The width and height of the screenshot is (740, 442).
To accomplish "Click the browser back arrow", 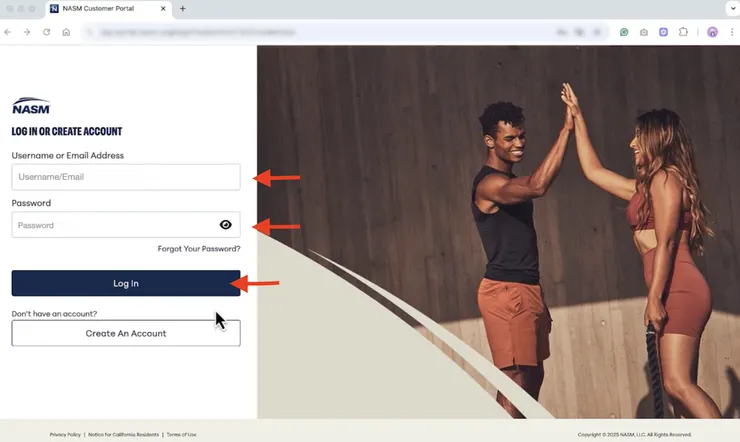I will coord(8,32).
